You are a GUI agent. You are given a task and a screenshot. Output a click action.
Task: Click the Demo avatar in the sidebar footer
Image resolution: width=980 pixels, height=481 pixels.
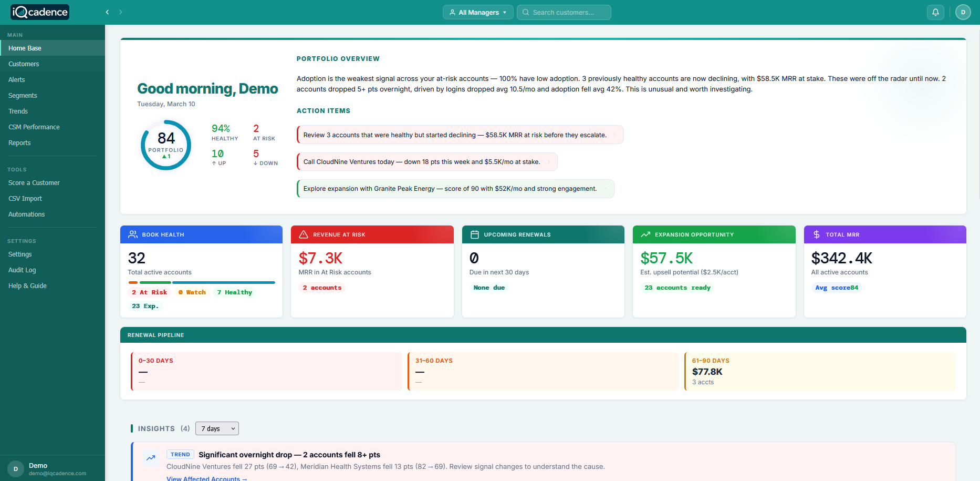pos(15,468)
